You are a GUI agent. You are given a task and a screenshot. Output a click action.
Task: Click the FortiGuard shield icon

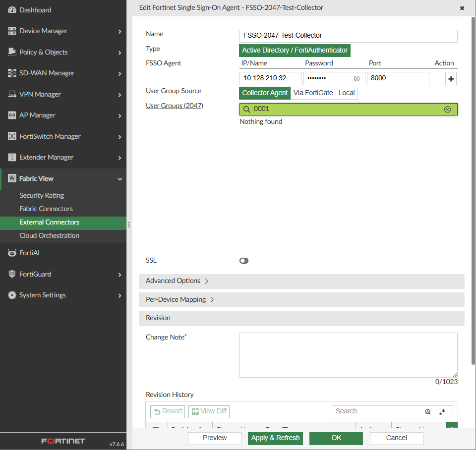[x=12, y=274]
